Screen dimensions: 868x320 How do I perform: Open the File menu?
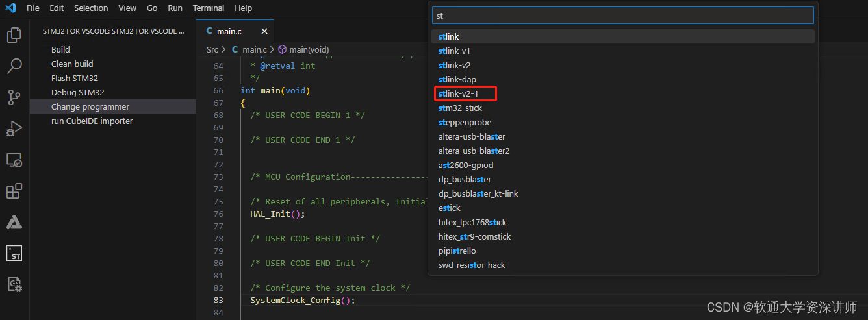(x=33, y=8)
